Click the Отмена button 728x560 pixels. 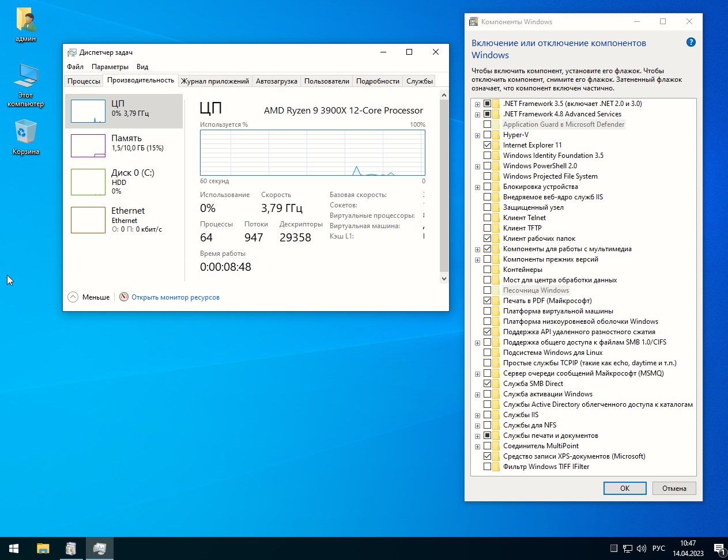click(x=674, y=489)
